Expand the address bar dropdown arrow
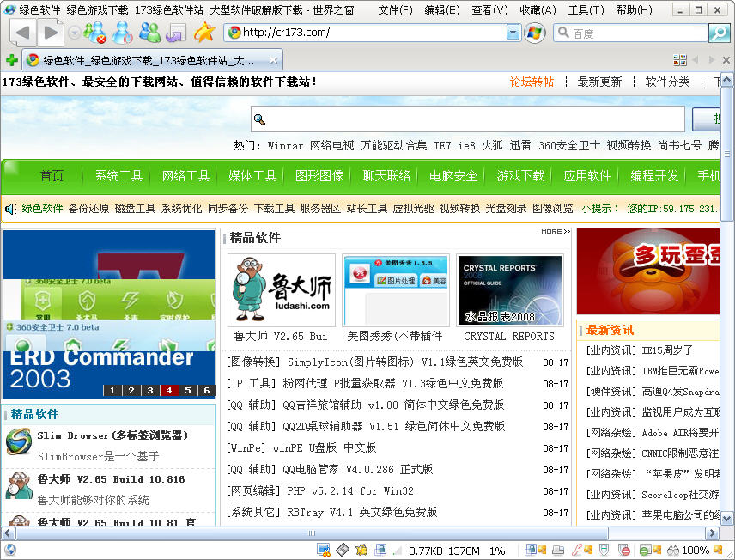The width and height of the screenshot is (735, 560). click(513, 33)
